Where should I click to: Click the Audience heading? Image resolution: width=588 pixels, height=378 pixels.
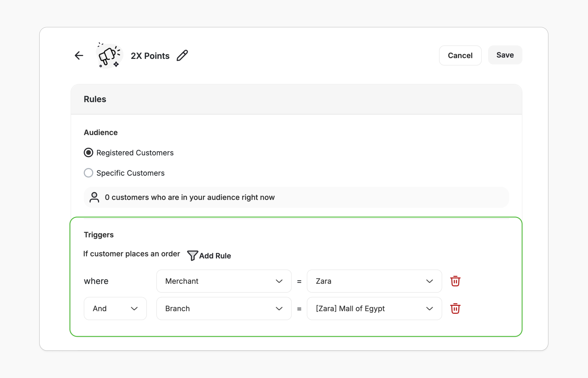[101, 133]
